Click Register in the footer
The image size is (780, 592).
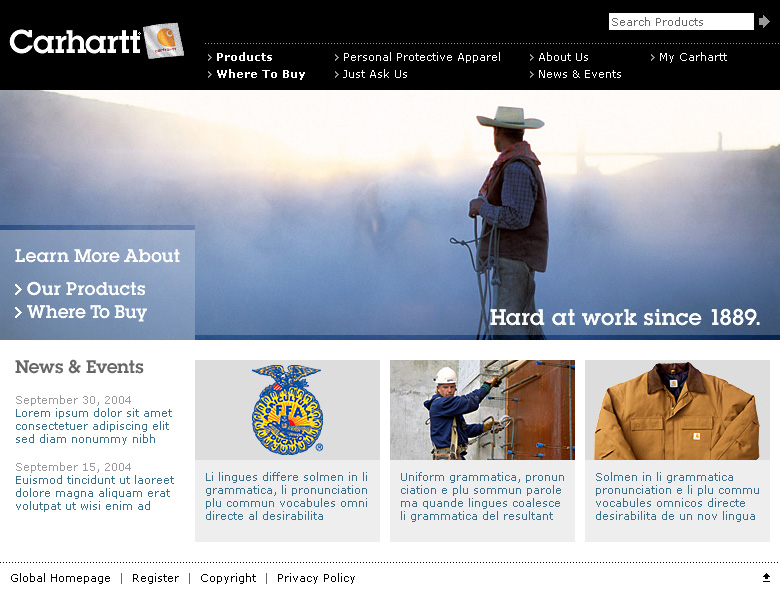tap(155, 578)
